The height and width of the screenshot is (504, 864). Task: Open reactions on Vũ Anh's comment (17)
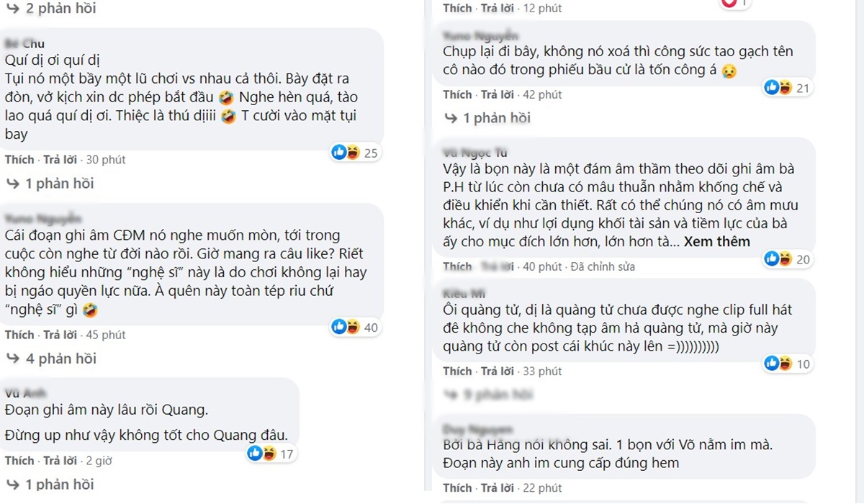pyautogui.click(x=261, y=454)
